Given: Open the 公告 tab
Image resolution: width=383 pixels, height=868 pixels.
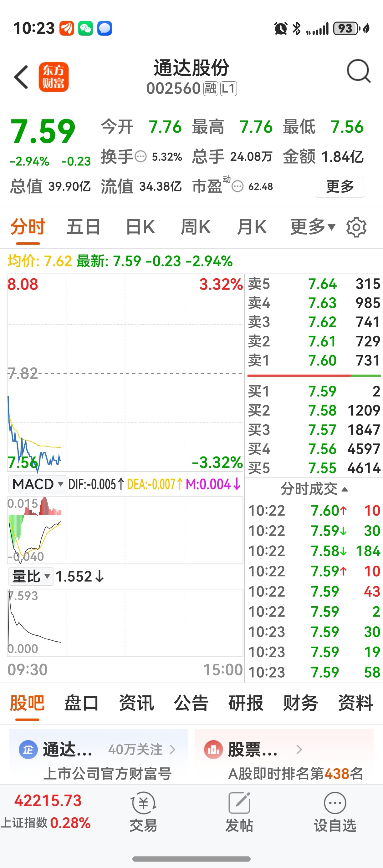Looking at the screenshot, I should coord(191,703).
